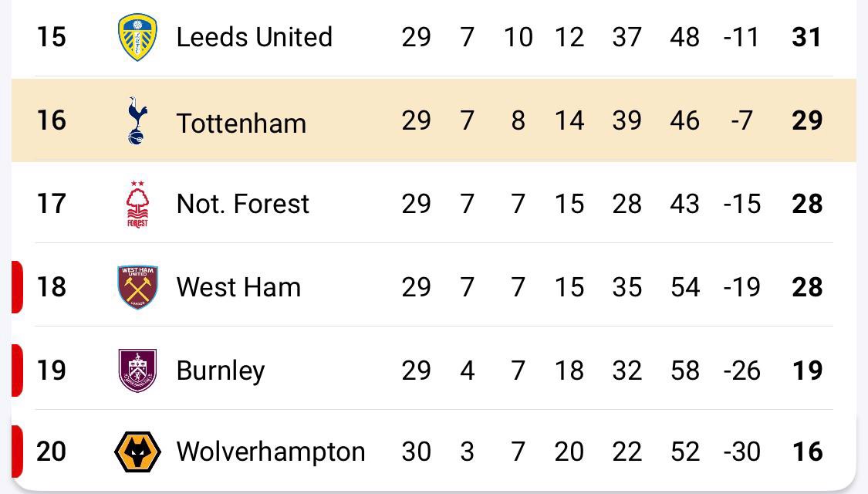
Task: Tap the Burnley club crest
Action: click(x=137, y=370)
